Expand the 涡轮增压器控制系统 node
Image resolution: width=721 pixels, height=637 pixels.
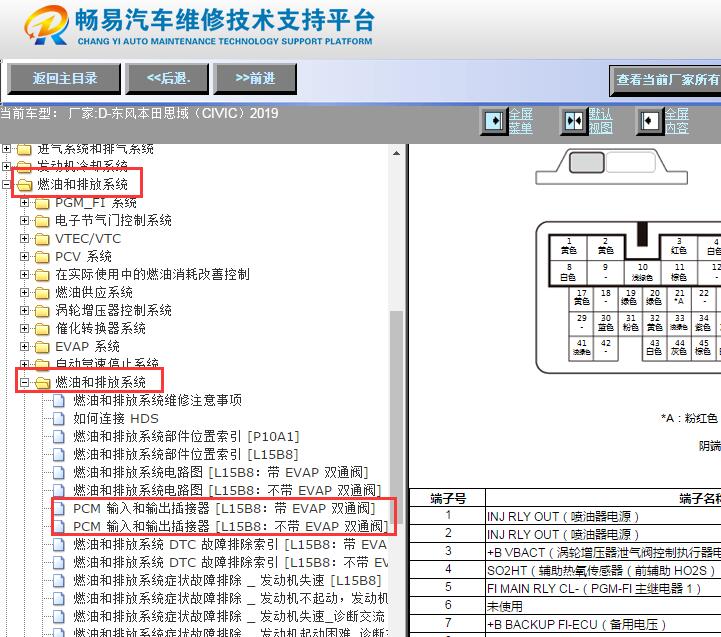pyautogui.click(x=24, y=310)
